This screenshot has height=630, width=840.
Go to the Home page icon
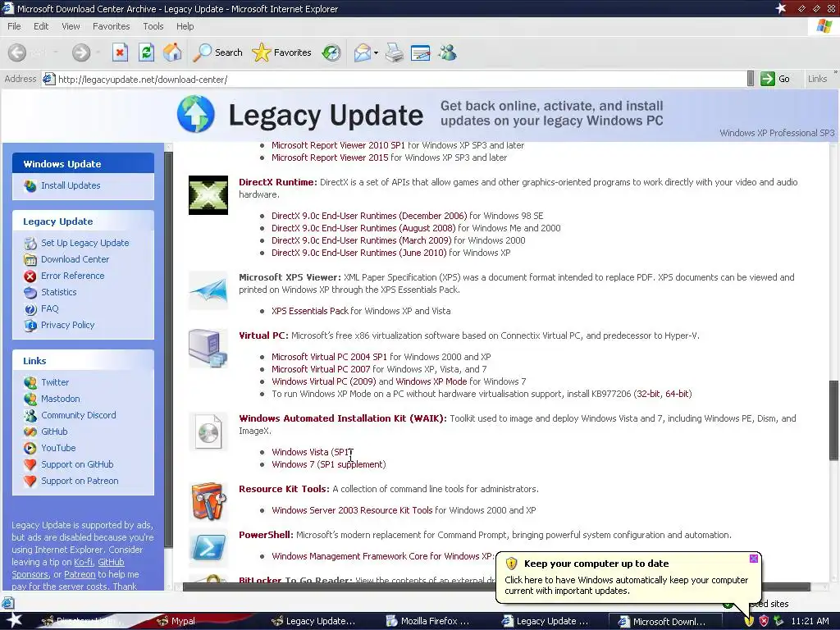pyautogui.click(x=172, y=52)
